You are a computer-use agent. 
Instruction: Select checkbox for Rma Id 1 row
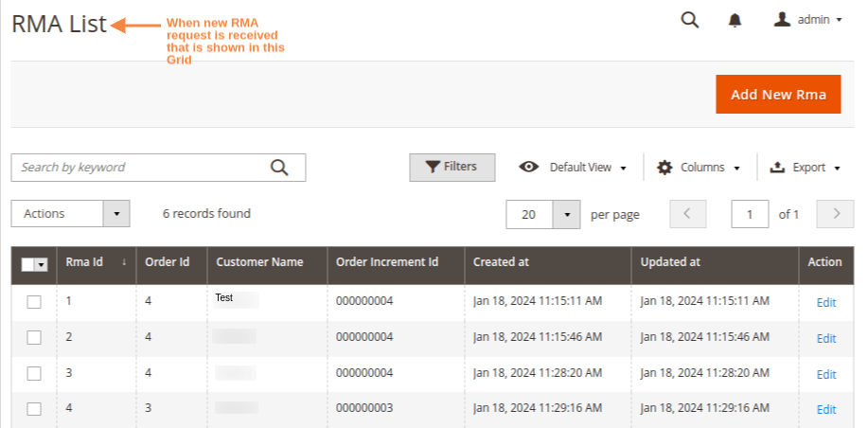[34, 301]
